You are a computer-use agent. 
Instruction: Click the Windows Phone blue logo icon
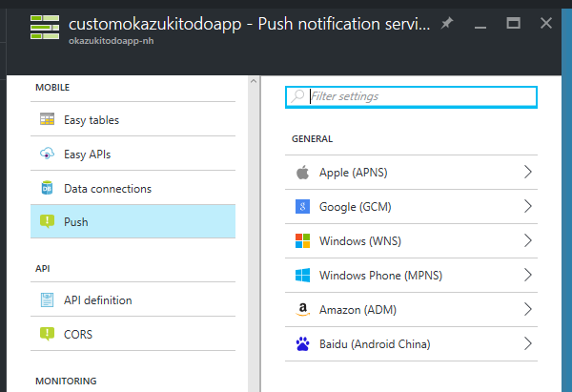coord(302,276)
